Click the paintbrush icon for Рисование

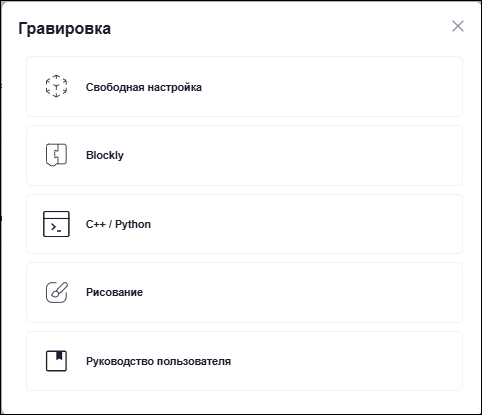click(56, 292)
